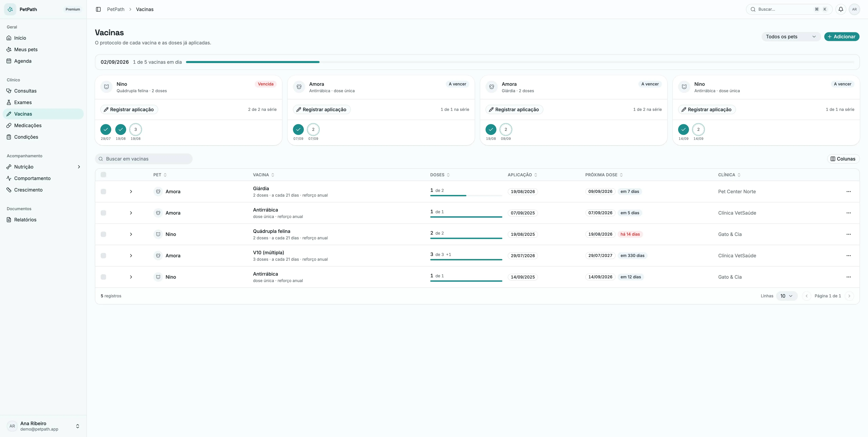This screenshot has width=868, height=437.
Task: Open Medicações in the sidebar
Action: click(x=43, y=125)
